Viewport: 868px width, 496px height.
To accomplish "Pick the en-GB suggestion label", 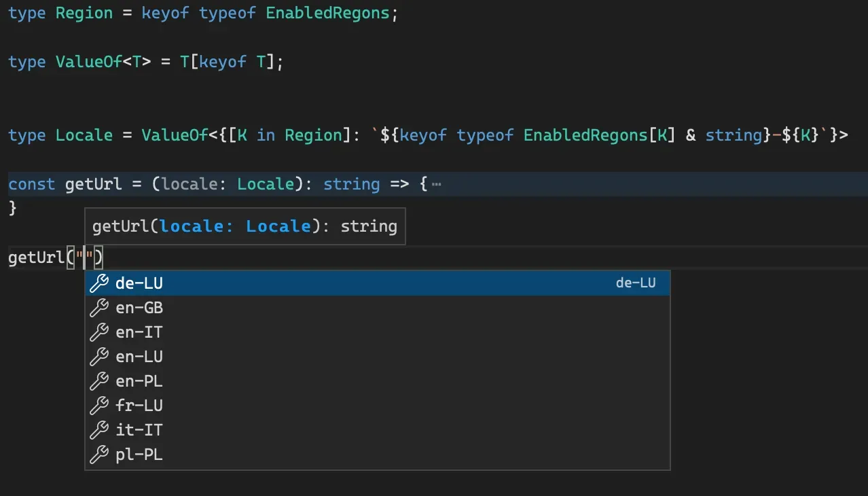I will [139, 308].
